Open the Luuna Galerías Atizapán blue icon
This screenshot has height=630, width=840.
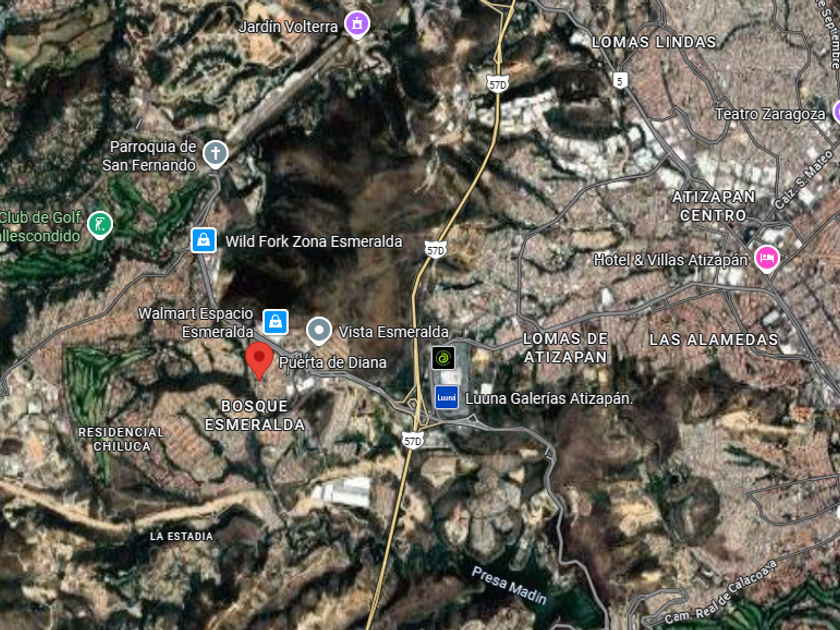point(446,398)
